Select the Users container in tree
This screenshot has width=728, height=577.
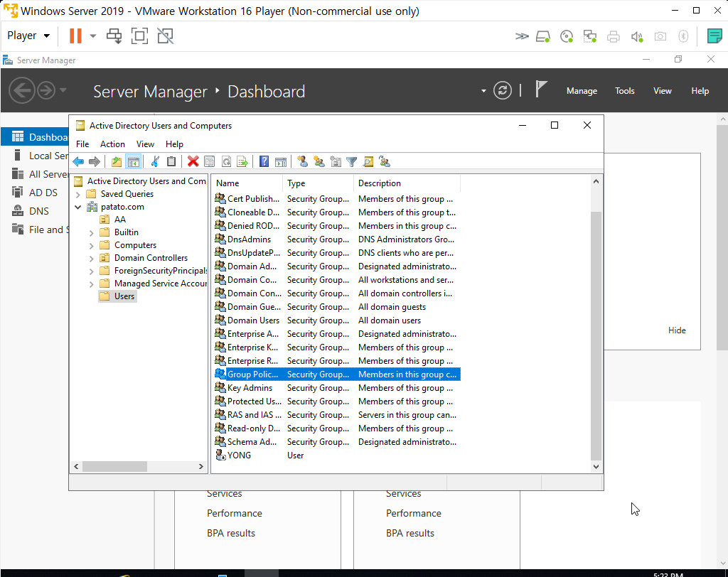tap(119, 296)
